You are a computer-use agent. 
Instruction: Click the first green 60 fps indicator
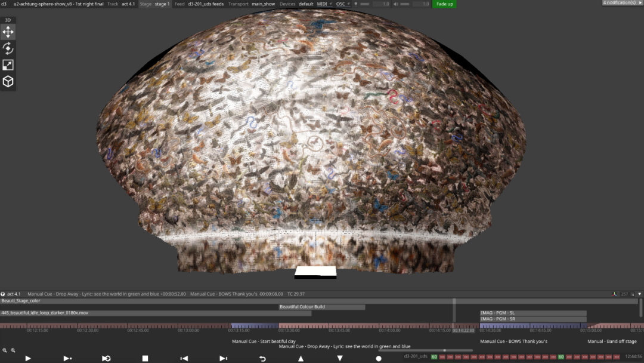coord(434,357)
